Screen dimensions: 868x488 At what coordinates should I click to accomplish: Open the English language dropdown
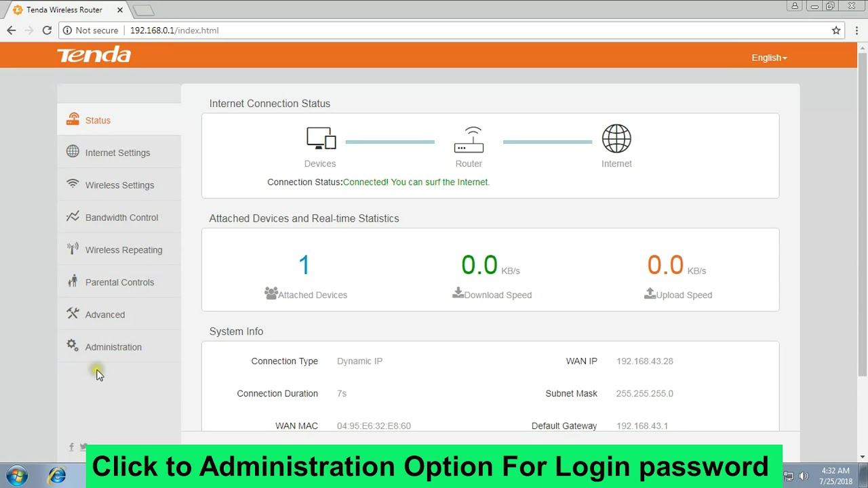pos(769,58)
